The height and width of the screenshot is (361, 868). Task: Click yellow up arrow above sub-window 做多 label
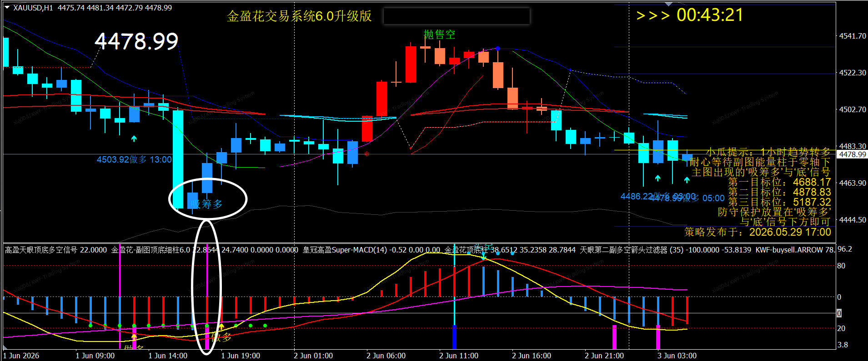point(221,326)
